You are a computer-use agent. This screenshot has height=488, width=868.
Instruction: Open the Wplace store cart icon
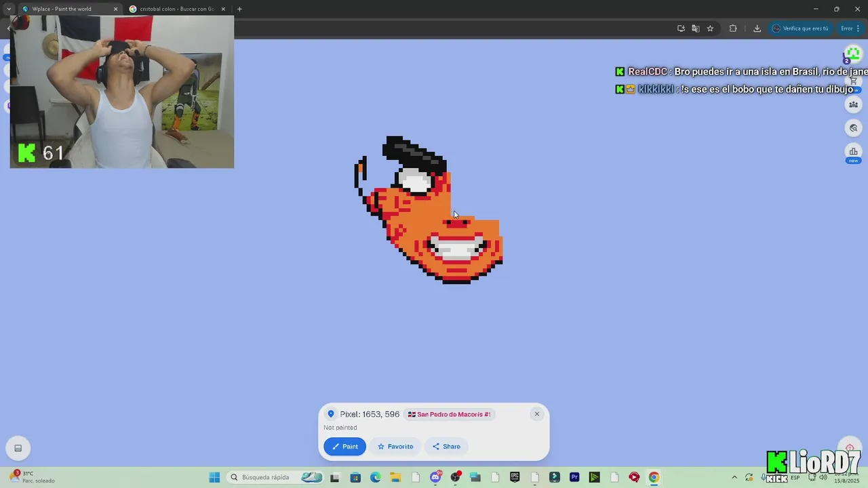coord(853,81)
